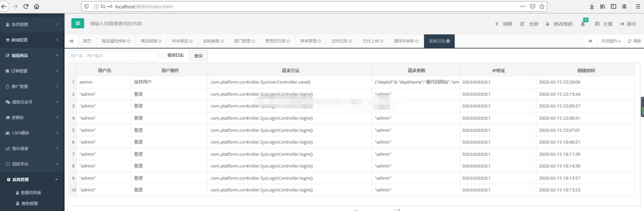Screen dimensions: 644x211
Task: Click the SysUserController.save() request method cell
Action: tap(290, 82)
